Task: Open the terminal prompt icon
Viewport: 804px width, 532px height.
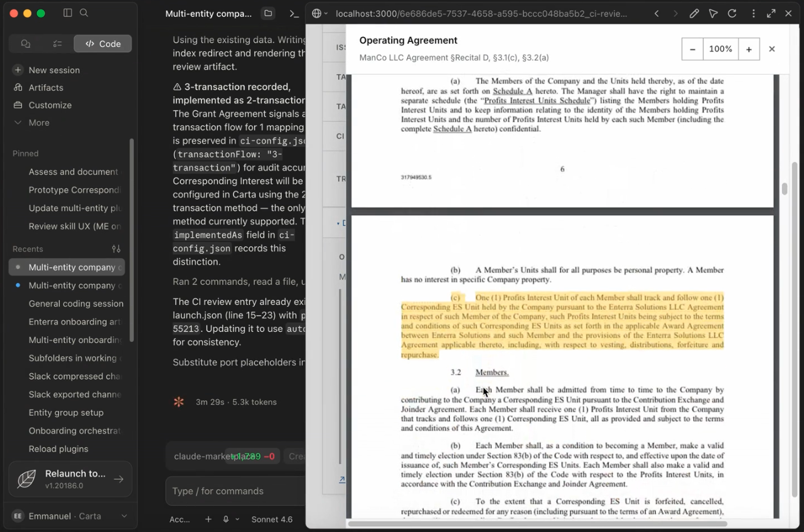Action: pyautogui.click(x=294, y=13)
